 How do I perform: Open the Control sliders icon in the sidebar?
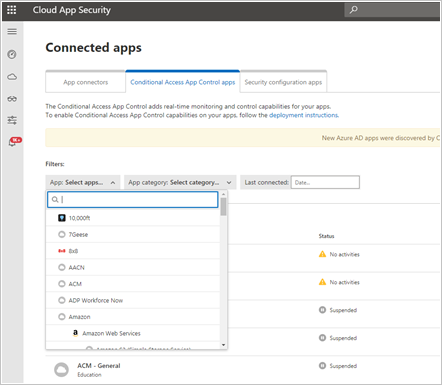tap(12, 120)
